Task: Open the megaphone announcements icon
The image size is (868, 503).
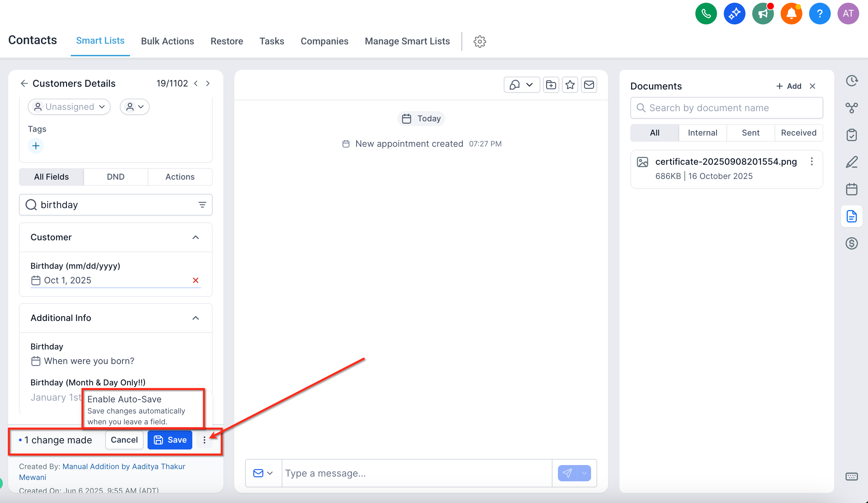Action: 763,14
